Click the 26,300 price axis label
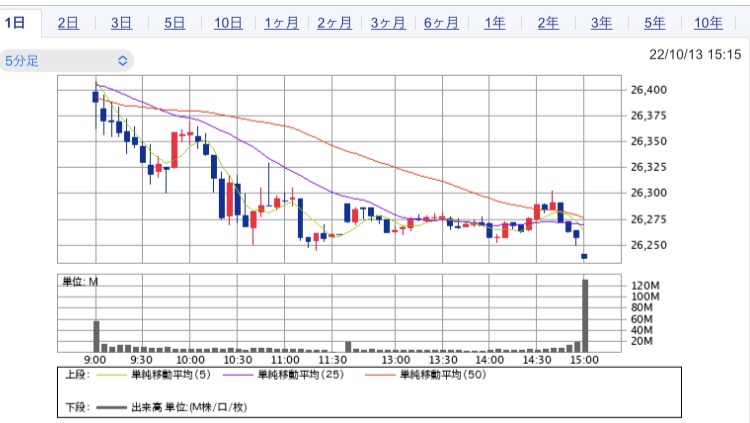 point(649,193)
